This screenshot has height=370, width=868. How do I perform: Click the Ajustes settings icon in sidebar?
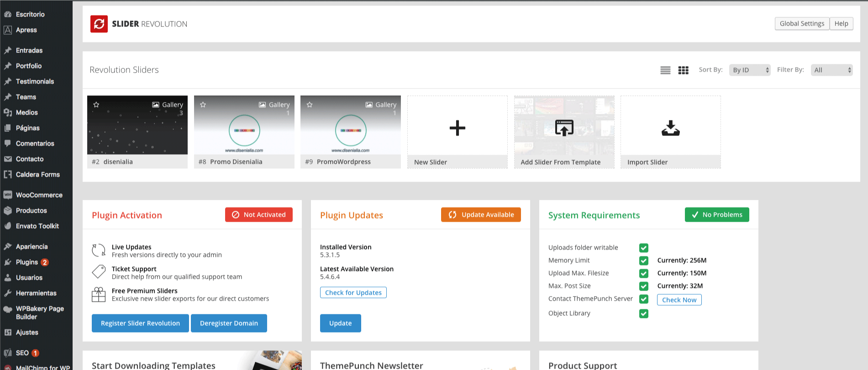click(x=8, y=332)
